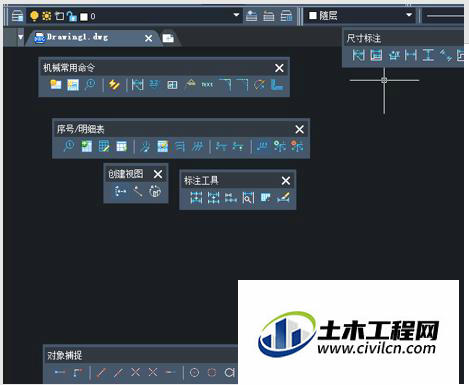This screenshot has width=469, height=385.
Task: Click second dimension icon in 标注工具
Action: point(213,197)
